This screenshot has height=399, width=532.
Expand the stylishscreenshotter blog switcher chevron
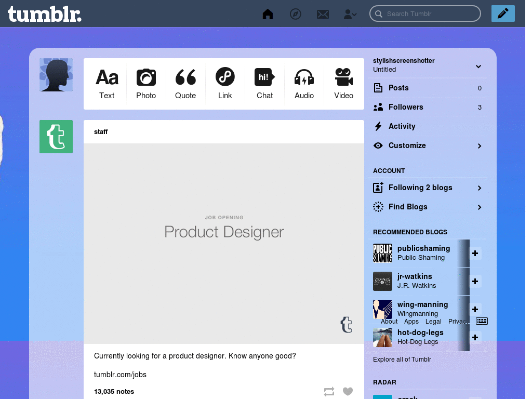[478, 66]
